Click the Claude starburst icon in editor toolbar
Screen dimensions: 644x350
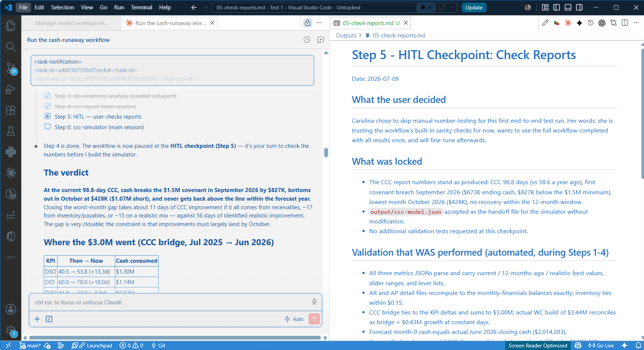[x=568, y=23]
